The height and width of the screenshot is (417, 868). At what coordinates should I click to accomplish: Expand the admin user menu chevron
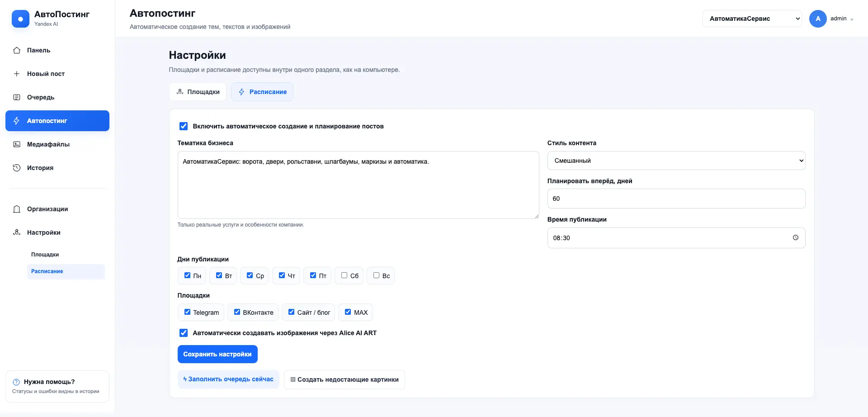coord(852,19)
